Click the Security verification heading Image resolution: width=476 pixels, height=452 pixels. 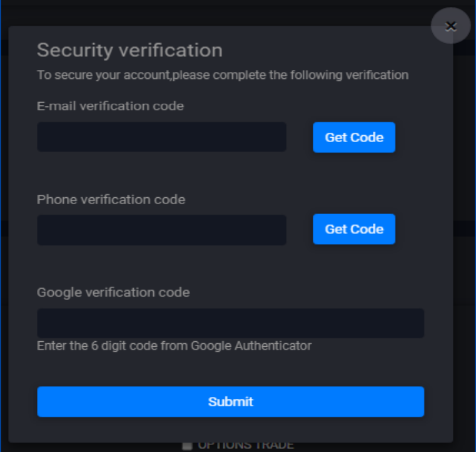point(129,50)
